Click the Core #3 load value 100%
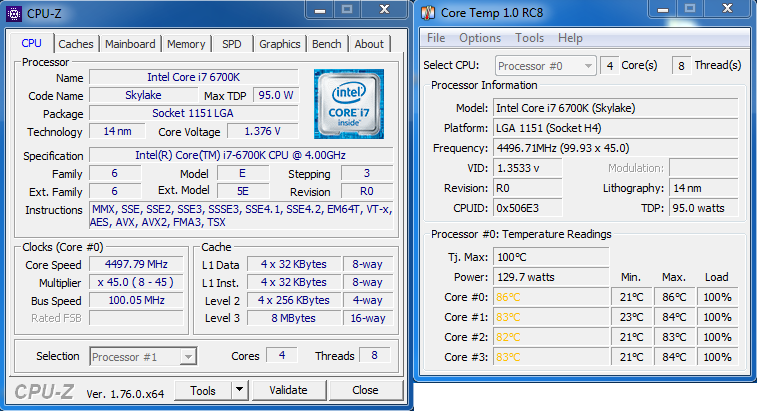 [x=717, y=357]
